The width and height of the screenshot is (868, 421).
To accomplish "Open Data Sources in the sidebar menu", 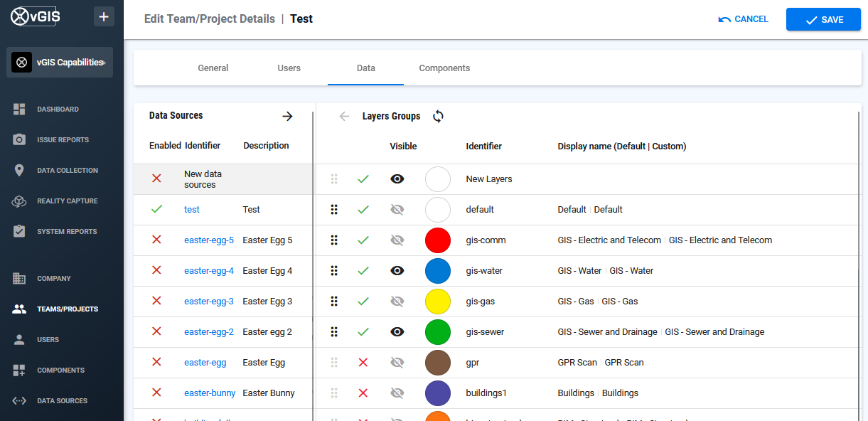I will point(62,401).
